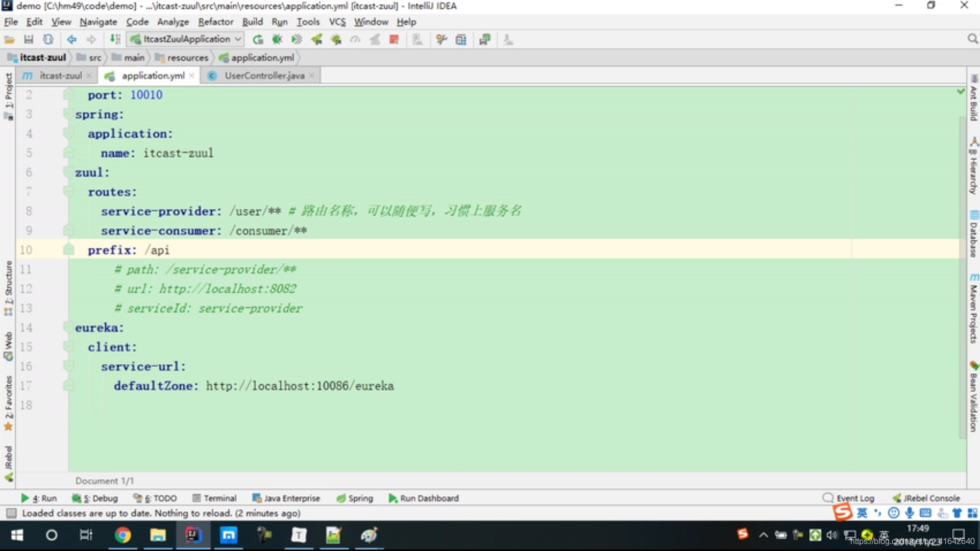Close the application.yml editor tab
This screenshot has height=551, width=980.
pyautogui.click(x=191, y=76)
